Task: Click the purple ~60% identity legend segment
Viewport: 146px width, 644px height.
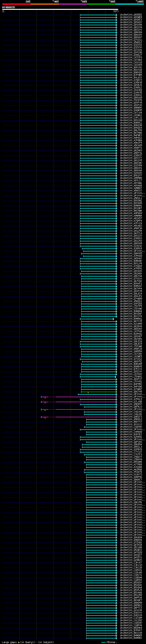Action: click(73, 4)
